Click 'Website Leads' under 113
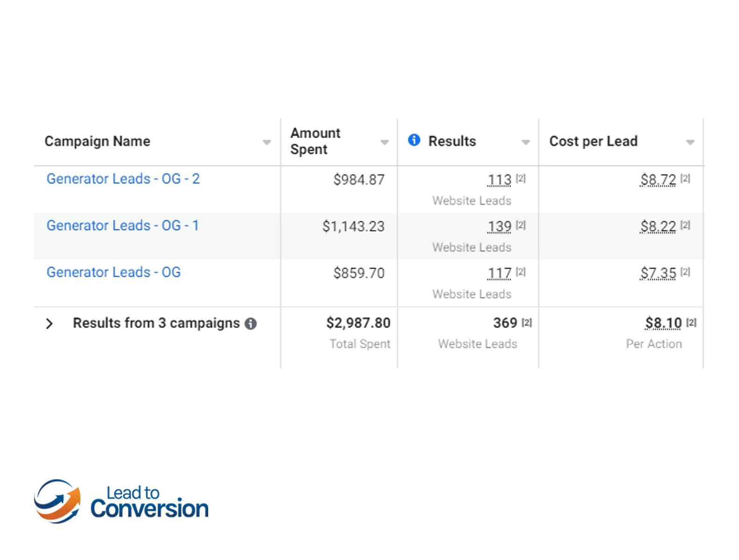 (472, 201)
